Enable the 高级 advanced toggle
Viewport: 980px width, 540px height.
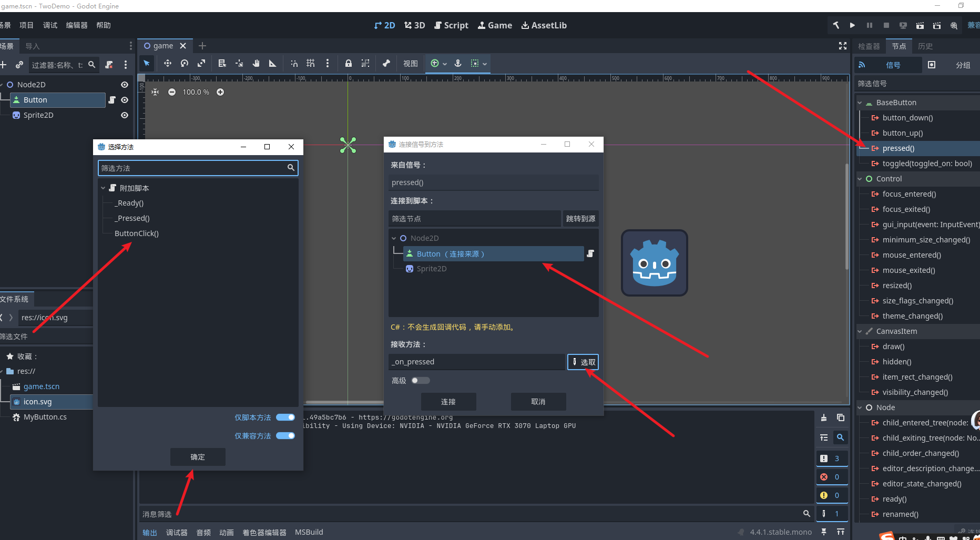tap(421, 381)
